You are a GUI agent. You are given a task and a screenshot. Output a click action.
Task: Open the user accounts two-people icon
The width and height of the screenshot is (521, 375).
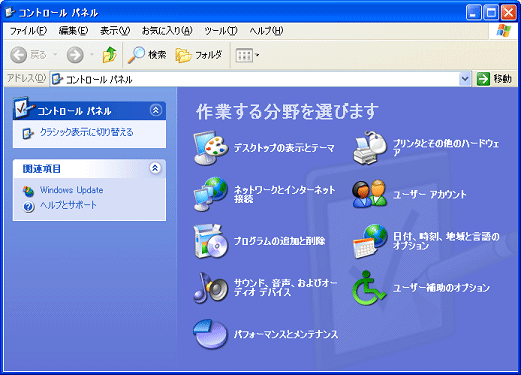coord(370,194)
